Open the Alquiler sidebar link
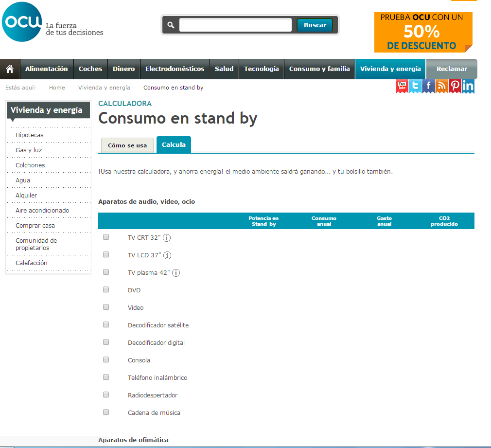Image resolution: width=491 pixels, height=448 pixels. coord(26,195)
